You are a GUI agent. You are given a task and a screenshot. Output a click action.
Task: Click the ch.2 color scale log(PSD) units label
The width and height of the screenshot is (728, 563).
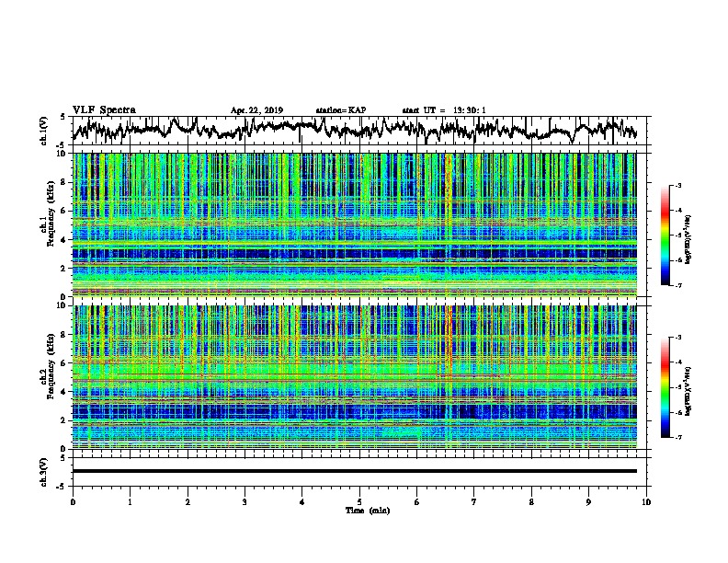[x=688, y=391]
